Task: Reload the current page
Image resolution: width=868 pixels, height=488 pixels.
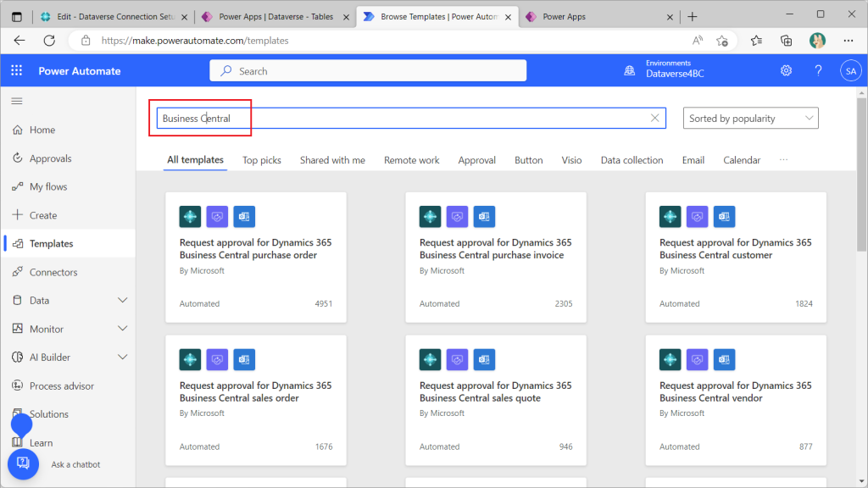Action: [49, 41]
